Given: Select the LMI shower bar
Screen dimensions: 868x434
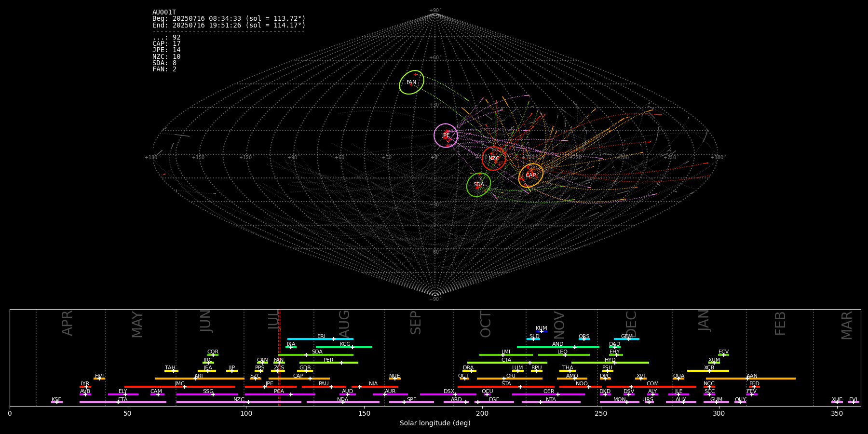Looking at the screenshot, I should click(506, 355).
